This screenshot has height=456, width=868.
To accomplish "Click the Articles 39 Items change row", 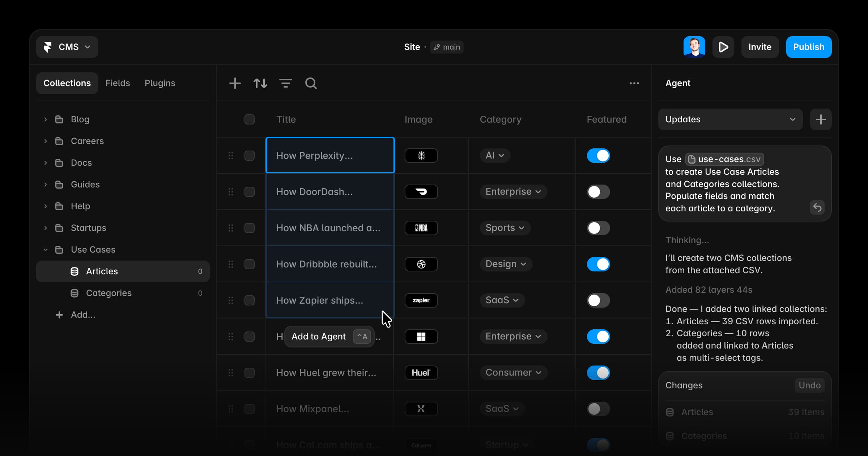I will [x=745, y=412].
